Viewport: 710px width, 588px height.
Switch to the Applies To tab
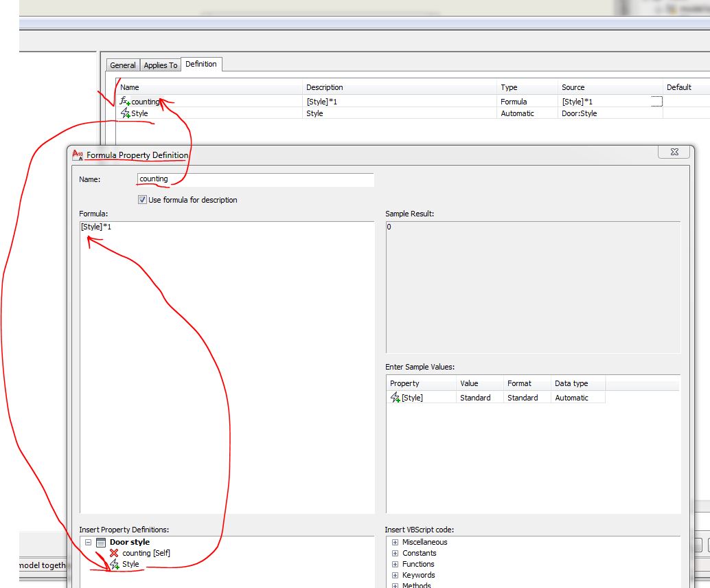point(160,65)
